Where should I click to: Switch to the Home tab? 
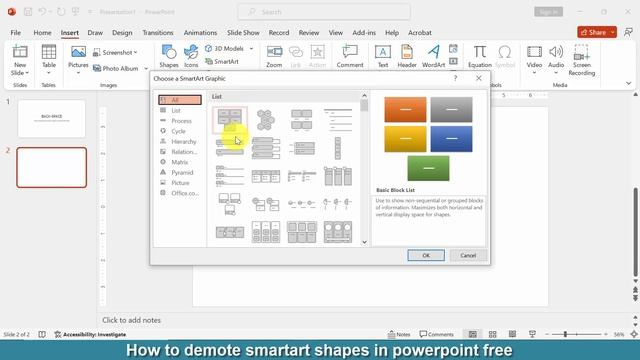click(42, 33)
